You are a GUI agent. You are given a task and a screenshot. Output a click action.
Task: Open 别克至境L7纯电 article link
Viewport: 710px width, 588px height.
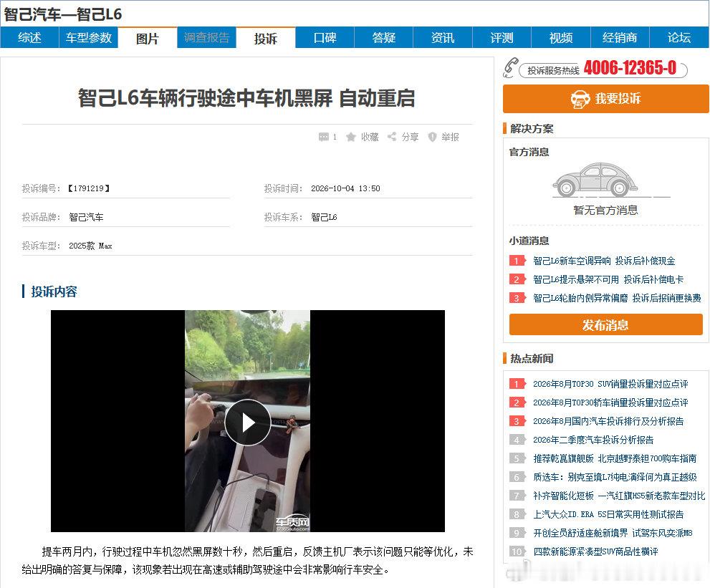pos(615,477)
